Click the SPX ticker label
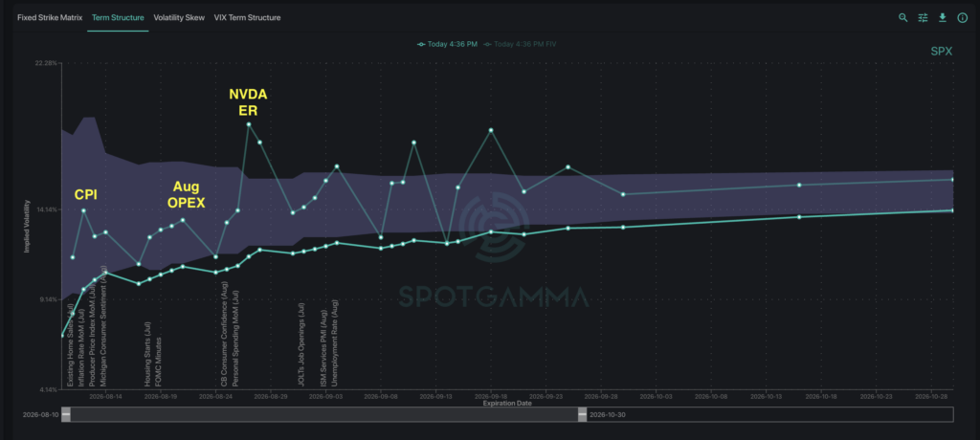Image resolution: width=980 pixels, height=440 pixels. coord(942,52)
